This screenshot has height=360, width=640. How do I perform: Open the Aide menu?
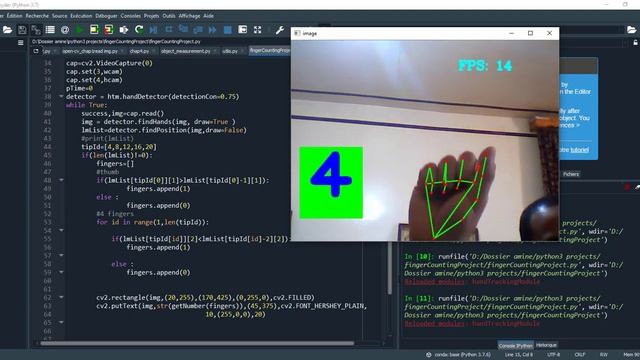pos(209,16)
